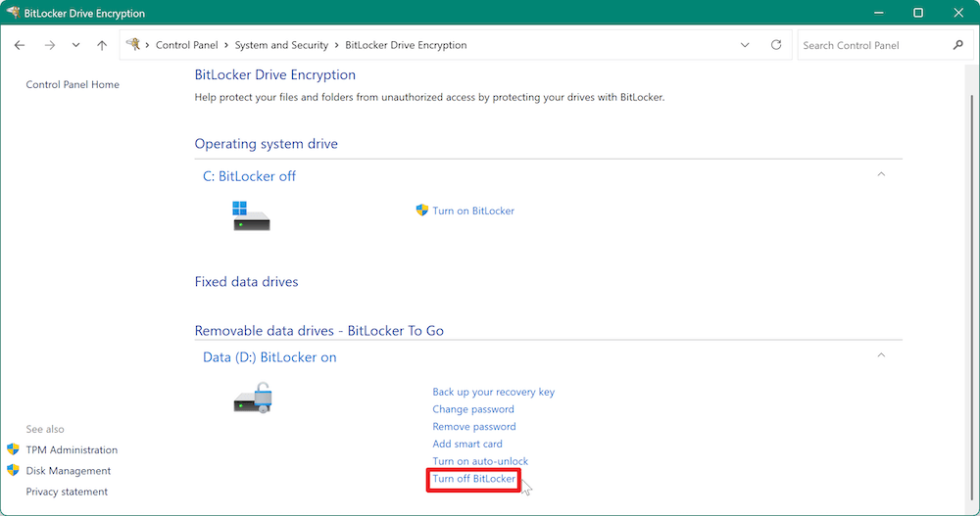Close the BitLocker Drive Encryption window

pyautogui.click(x=958, y=13)
